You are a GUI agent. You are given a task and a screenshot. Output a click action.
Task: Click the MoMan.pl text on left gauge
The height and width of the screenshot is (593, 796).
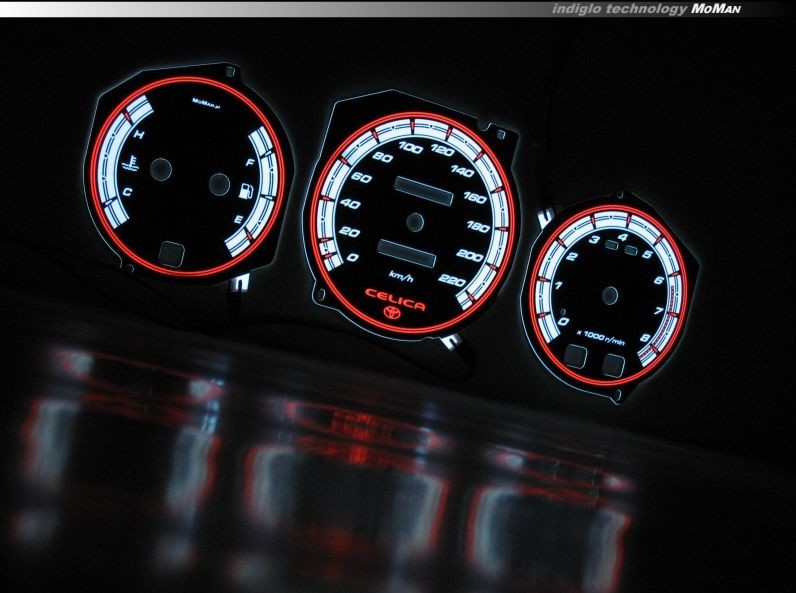click(x=206, y=103)
